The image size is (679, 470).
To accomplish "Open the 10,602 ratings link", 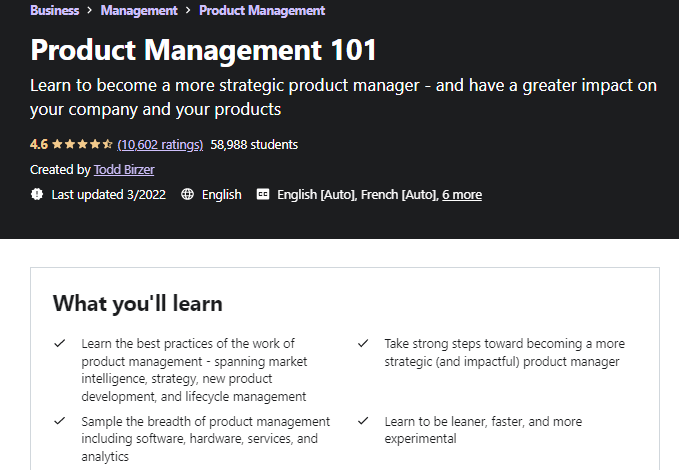I will pyautogui.click(x=160, y=144).
